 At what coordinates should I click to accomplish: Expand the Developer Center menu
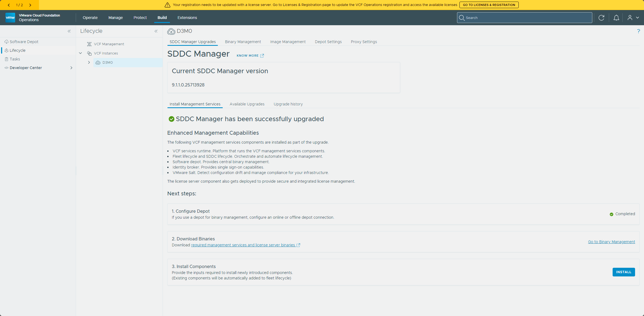click(x=71, y=68)
